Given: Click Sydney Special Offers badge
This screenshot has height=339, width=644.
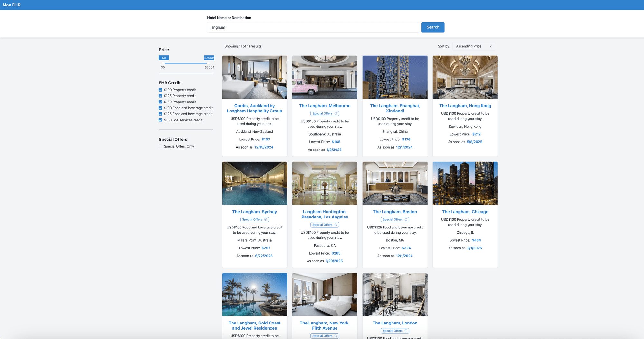Looking at the screenshot, I should pos(254,219).
